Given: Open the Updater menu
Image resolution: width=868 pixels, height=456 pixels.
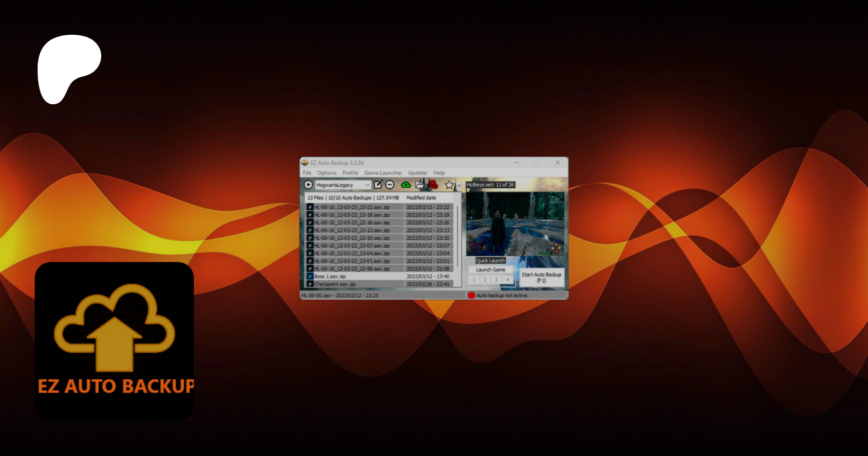Looking at the screenshot, I should tap(418, 173).
